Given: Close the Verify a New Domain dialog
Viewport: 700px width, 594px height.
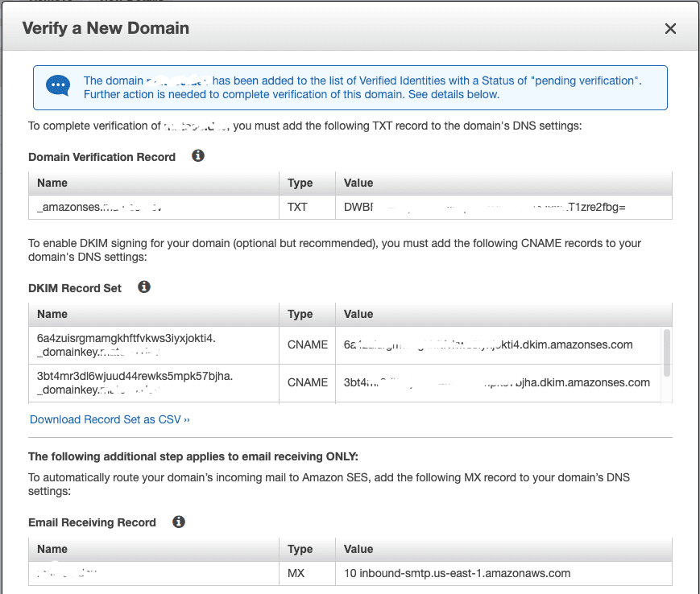Looking at the screenshot, I should (x=669, y=29).
